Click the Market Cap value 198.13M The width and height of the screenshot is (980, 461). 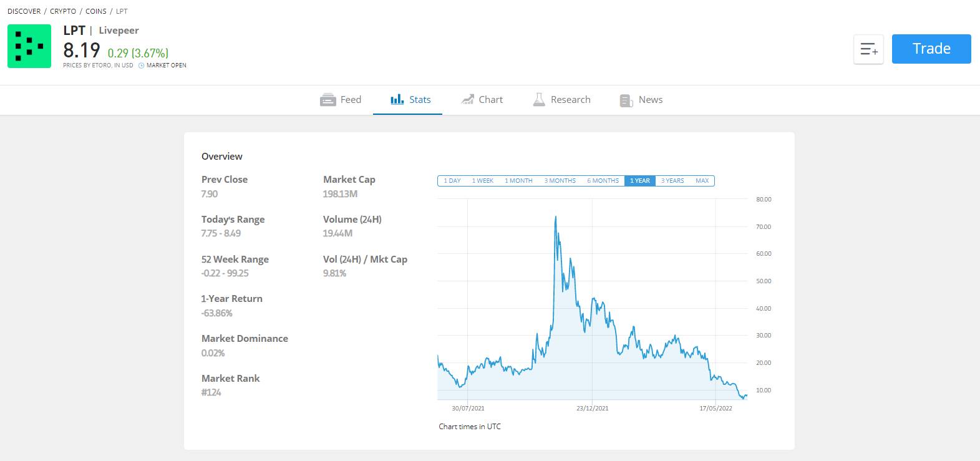(x=340, y=194)
